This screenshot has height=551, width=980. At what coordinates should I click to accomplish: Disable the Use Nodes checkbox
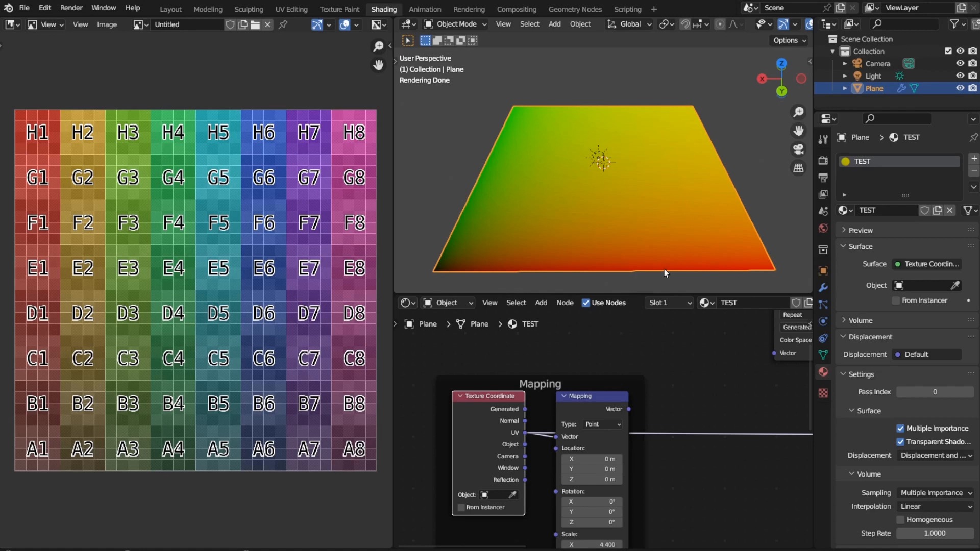586,303
